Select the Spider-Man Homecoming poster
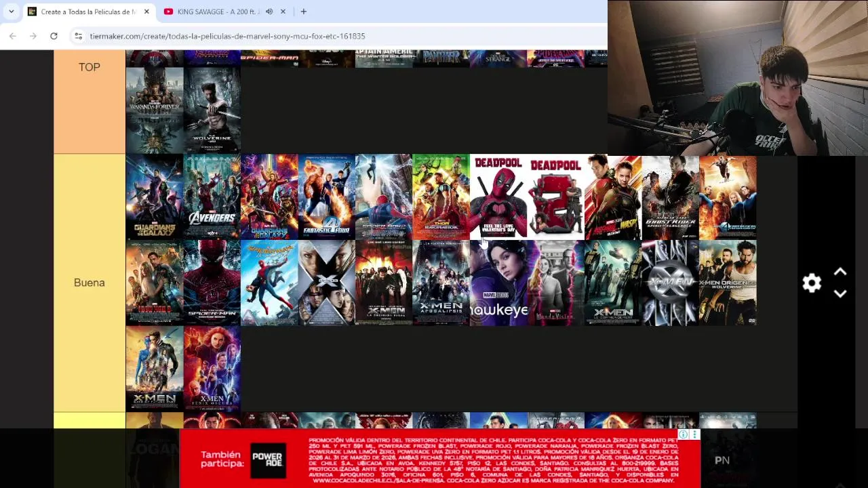The height and width of the screenshot is (488, 868). (x=269, y=283)
